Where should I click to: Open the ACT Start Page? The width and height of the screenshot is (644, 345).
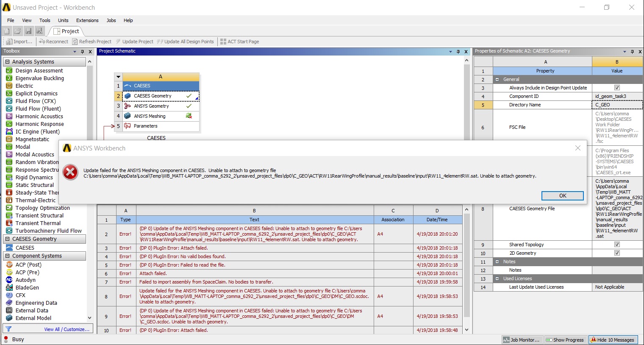(x=239, y=42)
